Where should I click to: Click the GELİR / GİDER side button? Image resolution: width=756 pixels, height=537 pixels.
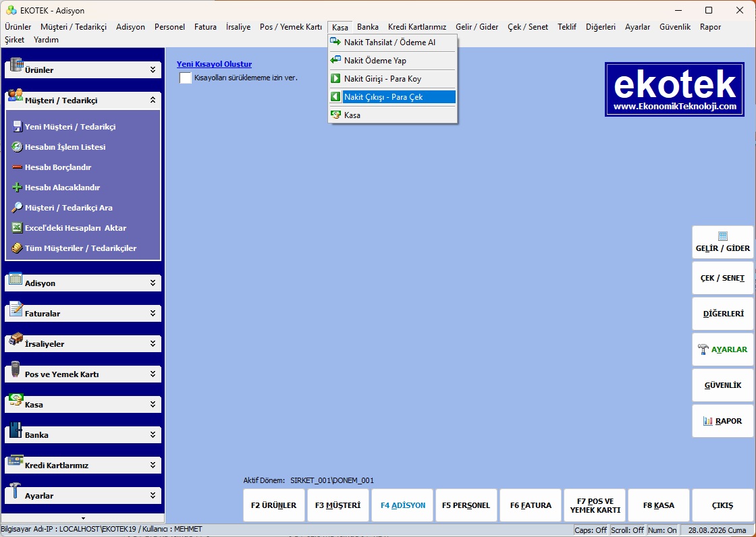tap(723, 242)
